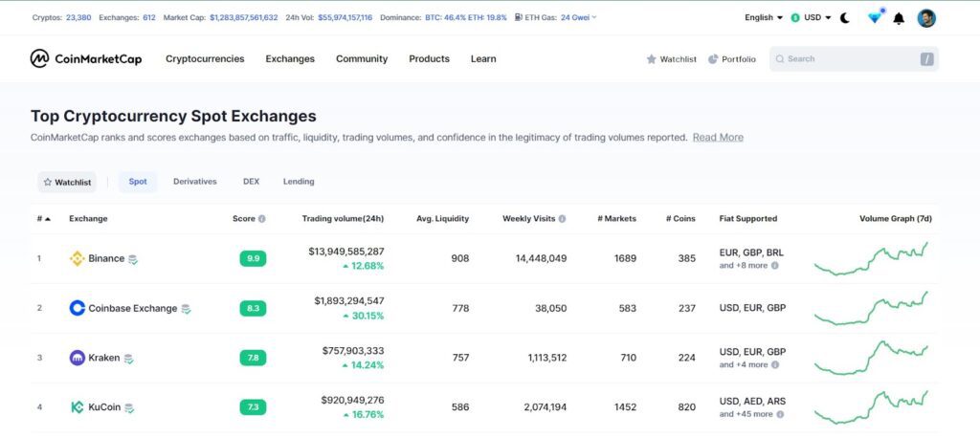Click info icon next to Binance +8 more
The width and height of the screenshot is (980, 438).
774,265
